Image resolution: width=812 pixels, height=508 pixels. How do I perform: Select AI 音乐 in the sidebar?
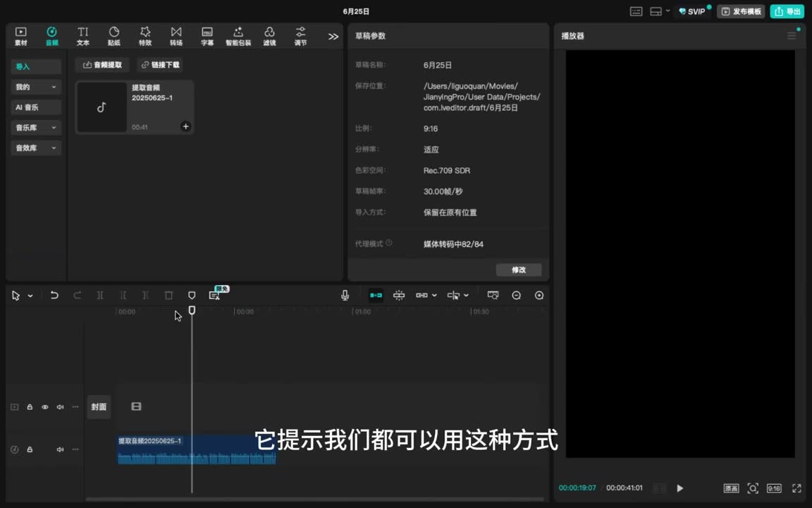pos(36,107)
